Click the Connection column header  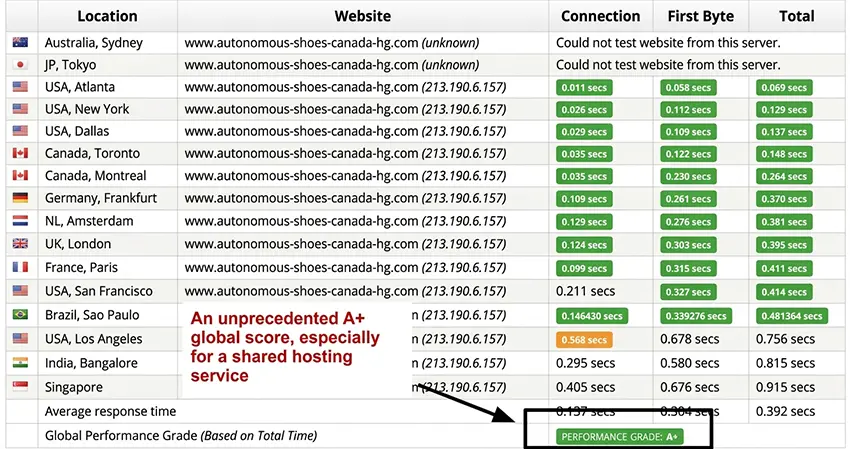601,16
